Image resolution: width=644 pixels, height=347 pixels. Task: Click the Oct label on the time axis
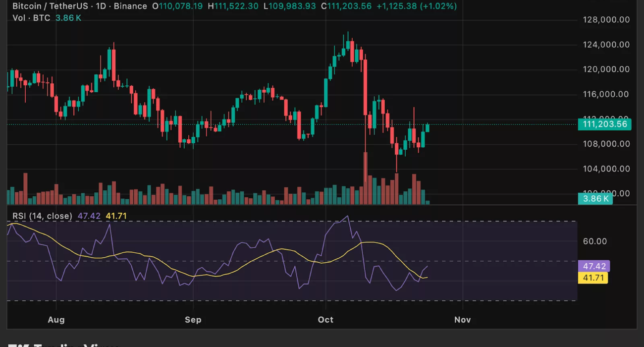point(325,320)
